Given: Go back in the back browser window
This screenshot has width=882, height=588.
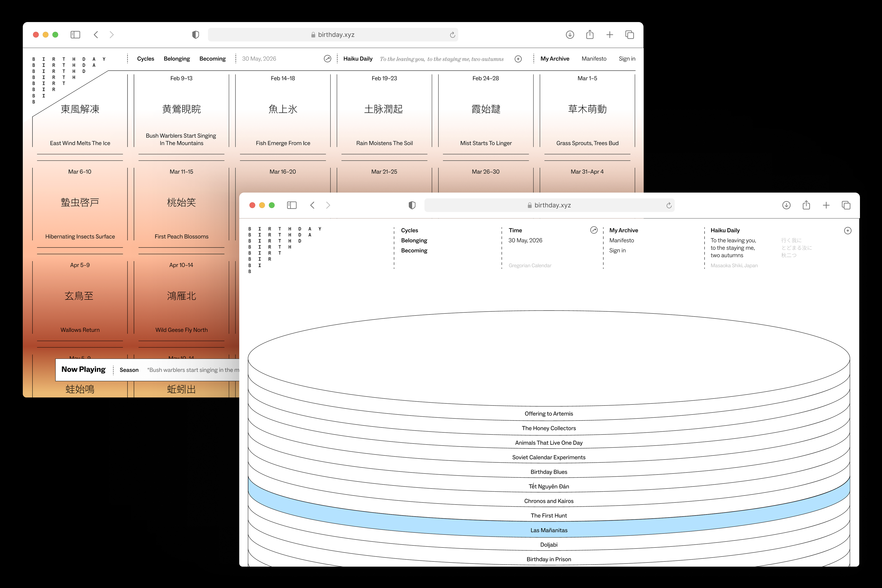Looking at the screenshot, I should click(x=96, y=35).
